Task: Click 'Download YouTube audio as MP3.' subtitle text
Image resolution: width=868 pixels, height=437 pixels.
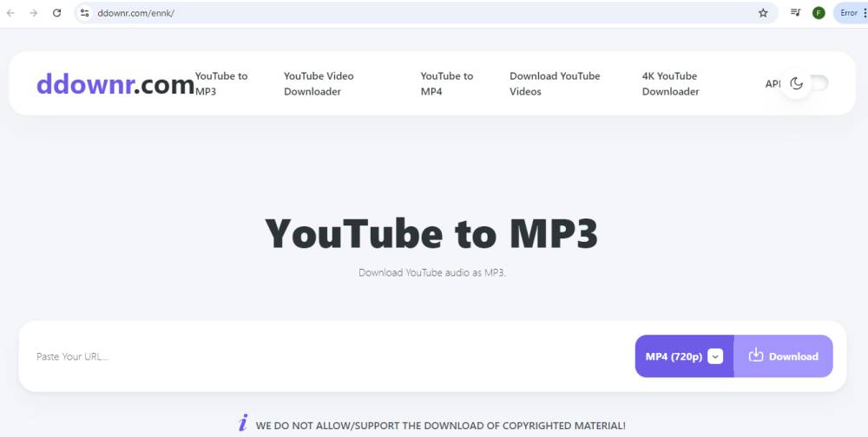Action: [432, 273]
